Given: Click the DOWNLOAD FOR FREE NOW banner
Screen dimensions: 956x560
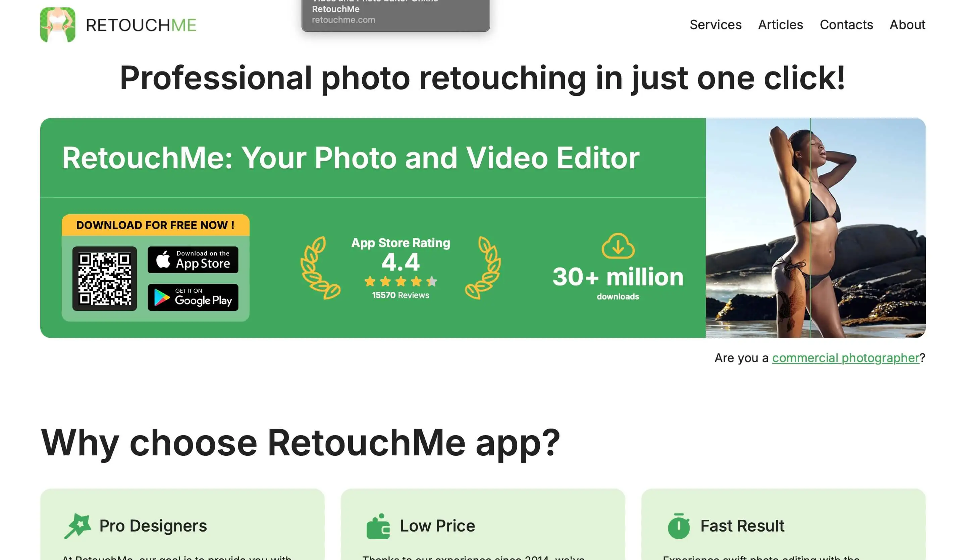Looking at the screenshot, I should tap(156, 225).
